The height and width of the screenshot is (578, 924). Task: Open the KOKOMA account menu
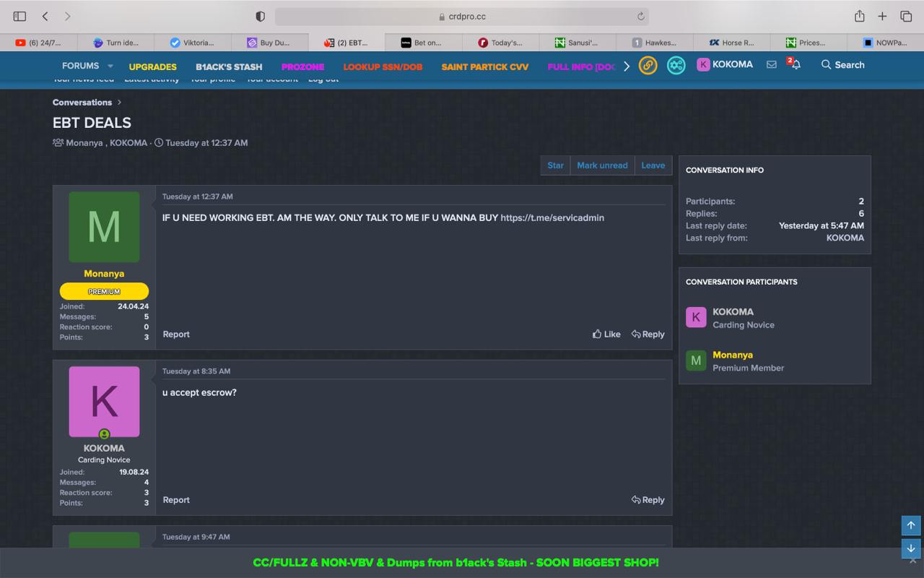point(725,64)
